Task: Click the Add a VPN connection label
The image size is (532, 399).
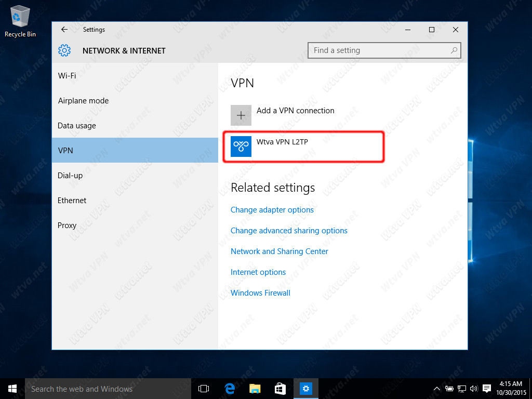Action: 295,111
